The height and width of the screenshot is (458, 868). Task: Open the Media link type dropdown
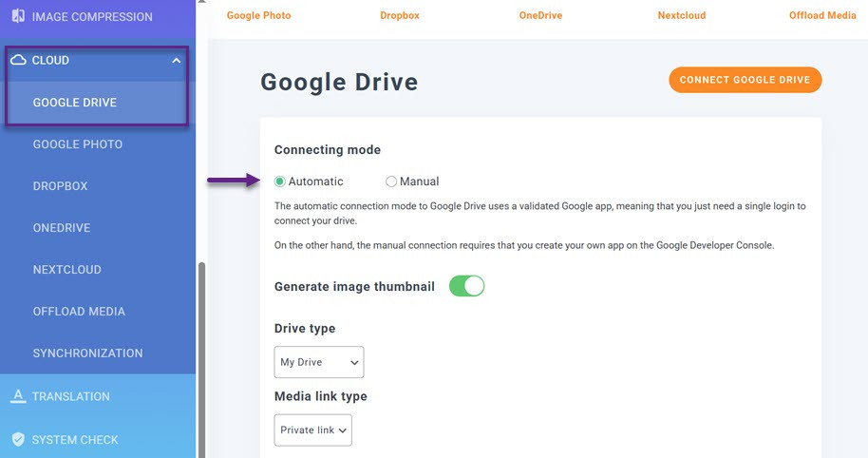312,429
